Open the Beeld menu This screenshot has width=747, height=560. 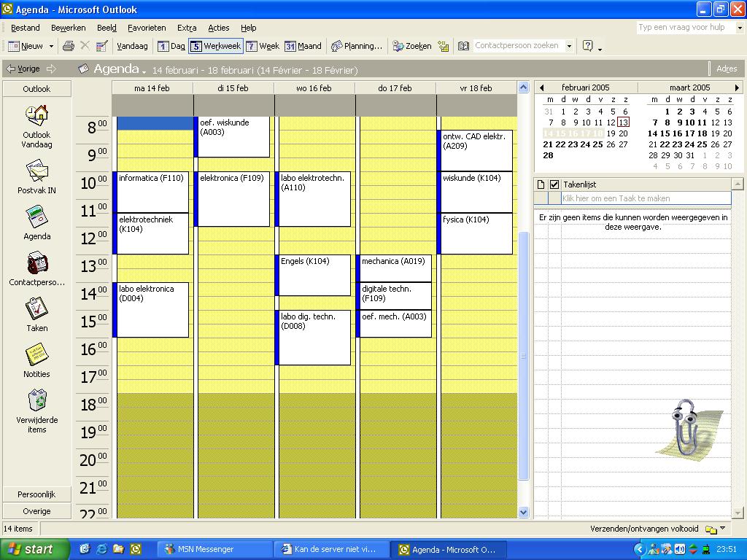click(107, 28)
